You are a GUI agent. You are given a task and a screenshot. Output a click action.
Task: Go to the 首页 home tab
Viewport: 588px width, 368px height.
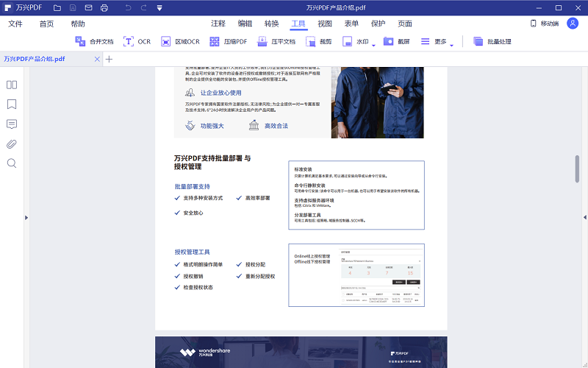[x=46, y=24]
